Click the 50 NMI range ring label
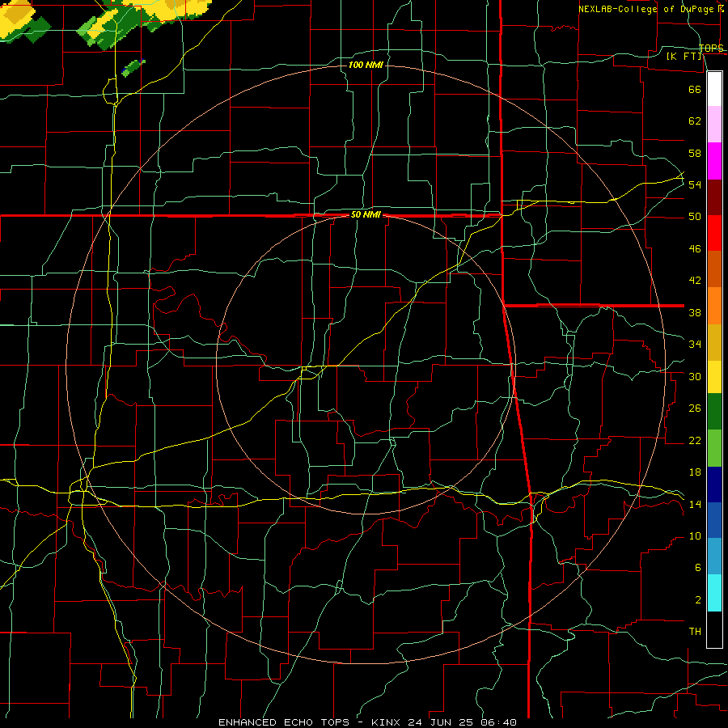Image resolution: width=728 pixels, height=728 pixels. [x=366, y=214]
